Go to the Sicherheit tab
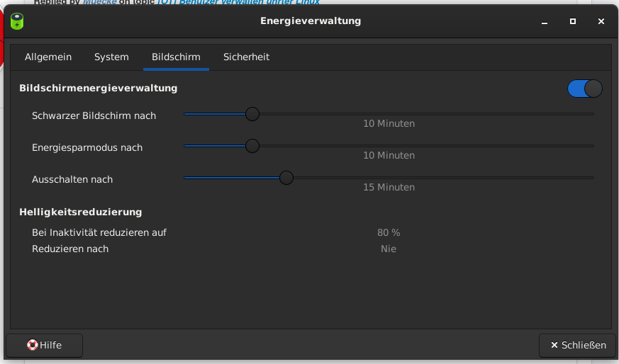The width and height of the screenshot is (619, 364). coord(246,57)
